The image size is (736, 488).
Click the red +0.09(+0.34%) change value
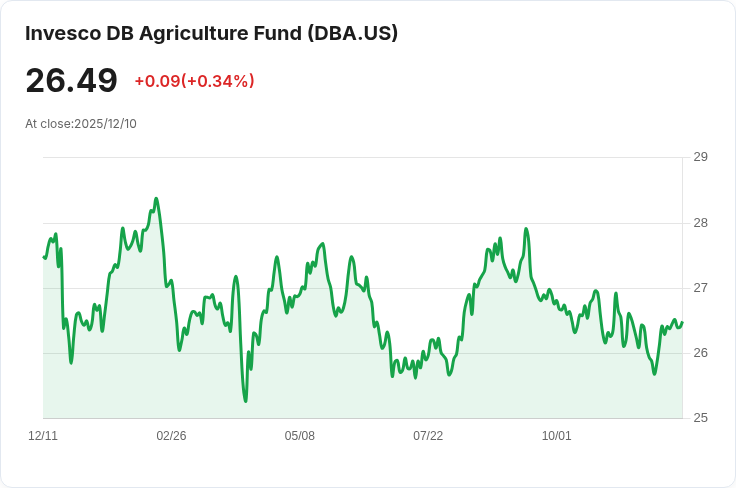point(194,81)
